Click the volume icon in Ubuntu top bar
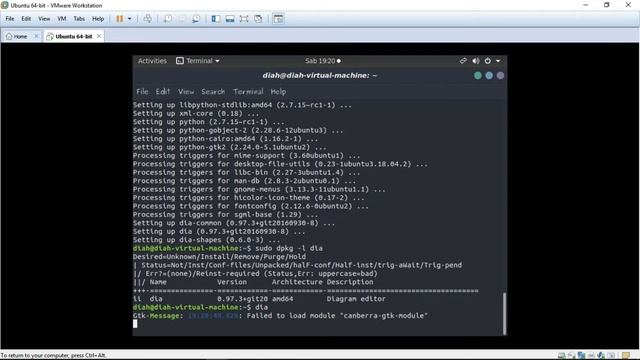The width and height of the screenshot is (640, 360). coord(476,61)
